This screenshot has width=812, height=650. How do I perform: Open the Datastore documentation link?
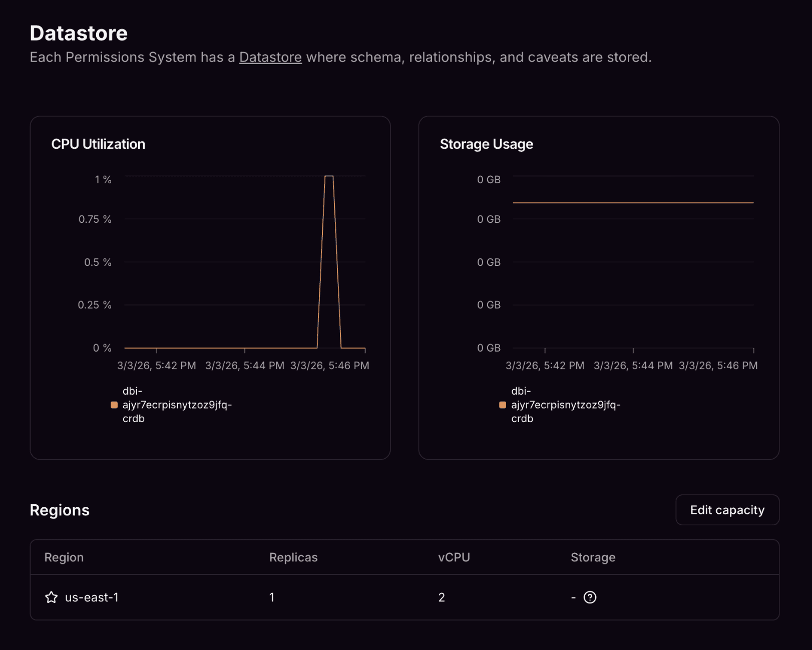pos(270,57)
